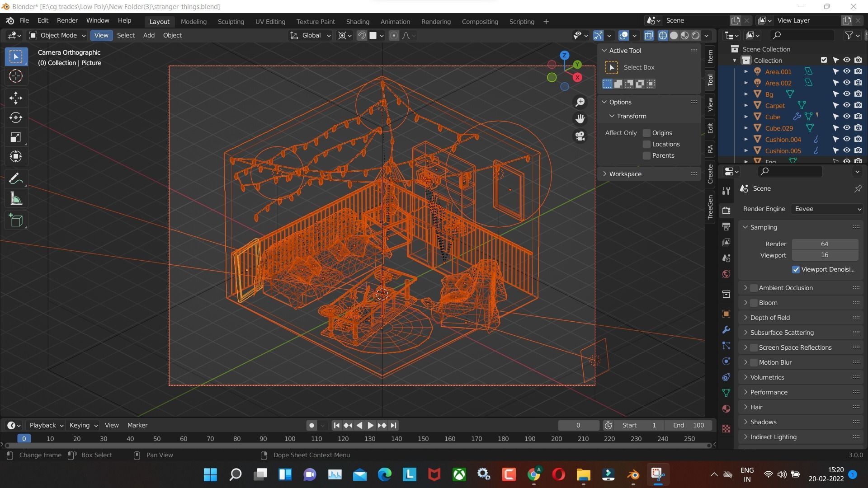Open the Render Engine Eevee dropdown
The height and width of the screenshot is (488, 868).
click(826, 209)
